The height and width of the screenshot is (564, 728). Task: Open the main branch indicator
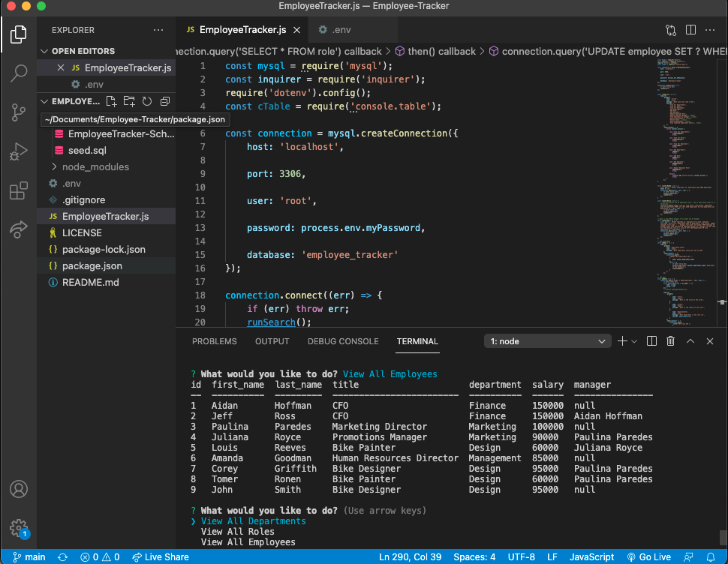pyautogui.click(x=28, y=556)
